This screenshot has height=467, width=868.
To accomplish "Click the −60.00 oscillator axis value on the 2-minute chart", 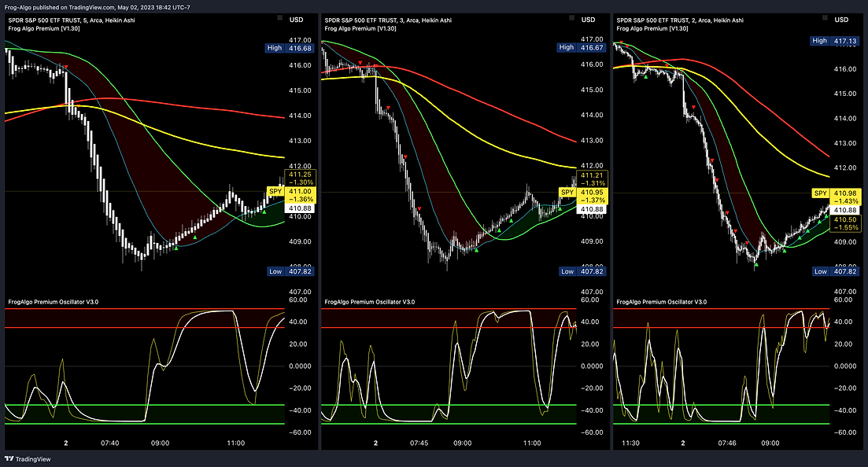I will pyautogui.click(x=844, y=432).
